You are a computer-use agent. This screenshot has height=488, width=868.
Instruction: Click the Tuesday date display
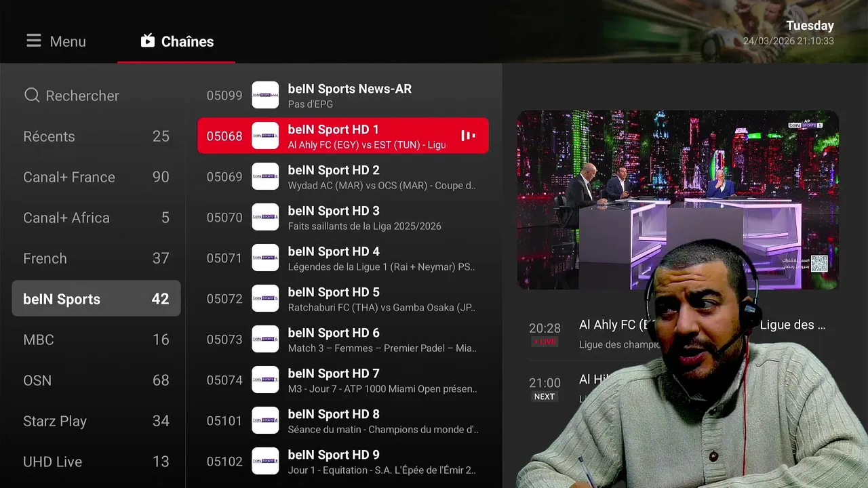(x=810, y=26)
